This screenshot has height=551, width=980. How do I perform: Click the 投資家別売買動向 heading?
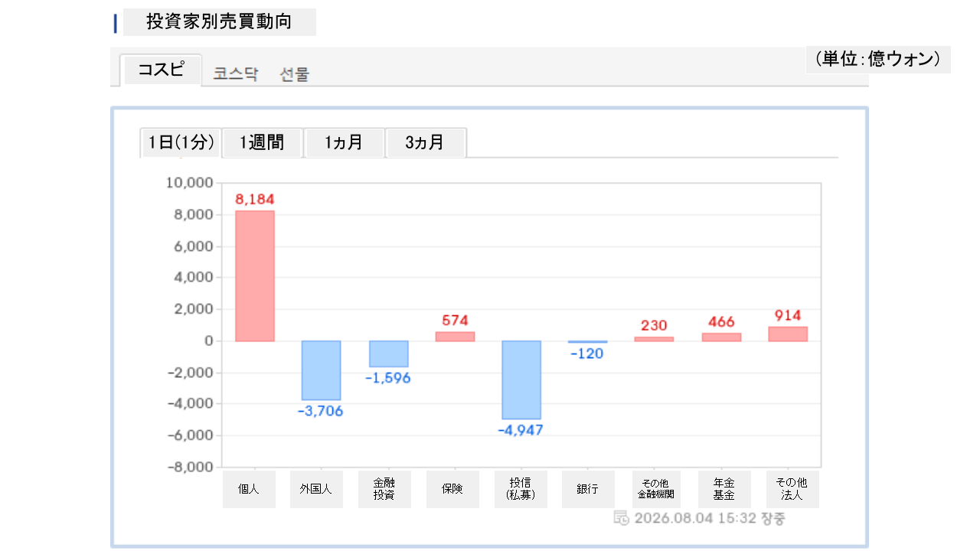click(x=219, y=21)
